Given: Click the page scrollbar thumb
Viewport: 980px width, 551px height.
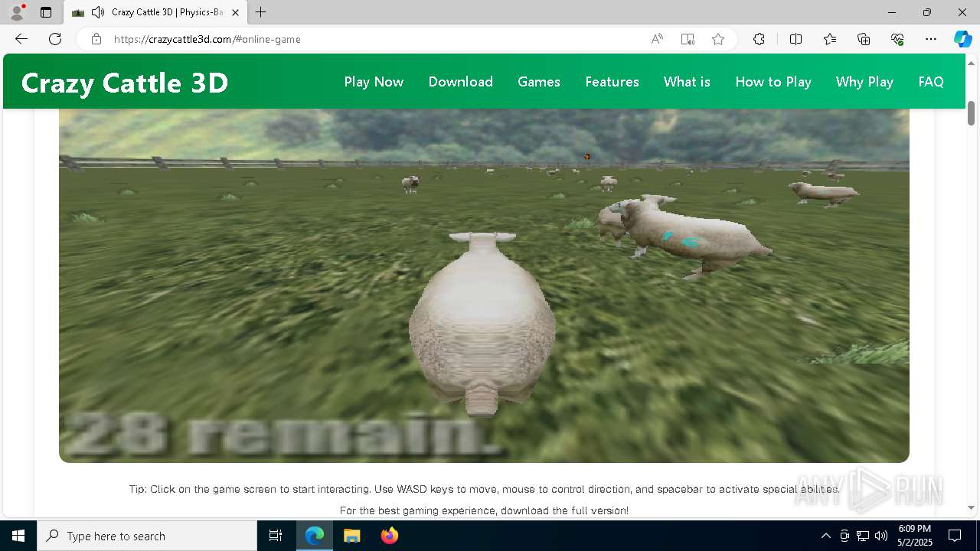Looking at the screenshot, I should coord(971,113).
